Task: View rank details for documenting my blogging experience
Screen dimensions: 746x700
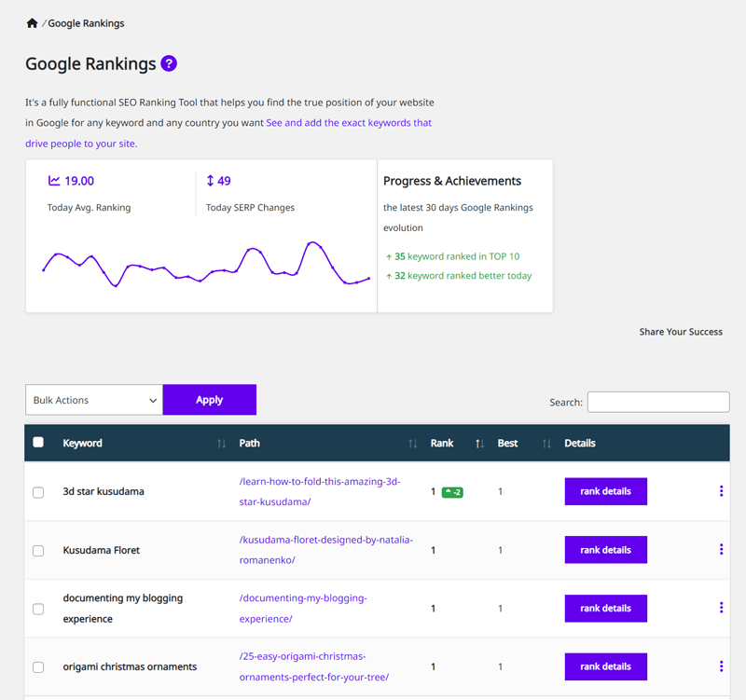Action: (605, 609)
